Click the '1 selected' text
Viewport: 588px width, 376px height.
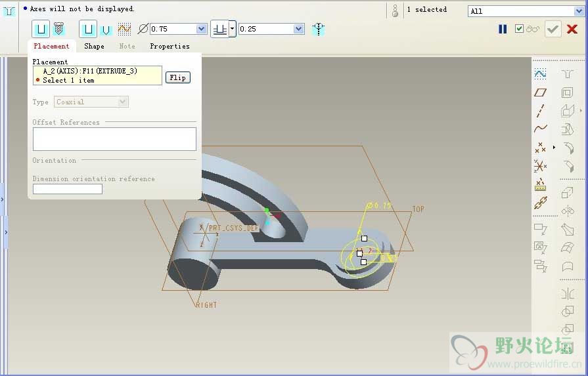click(427, 10)
